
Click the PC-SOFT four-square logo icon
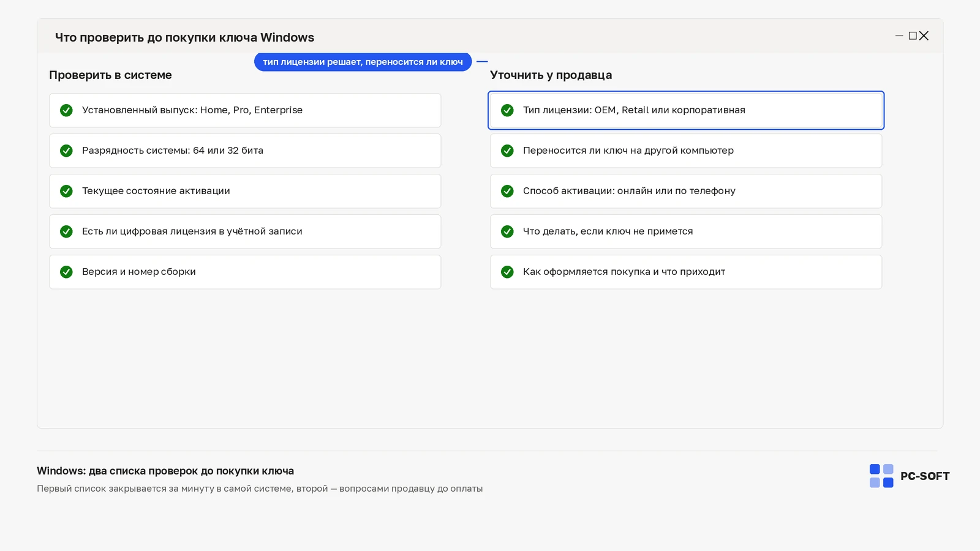click(x=881, y=476)
